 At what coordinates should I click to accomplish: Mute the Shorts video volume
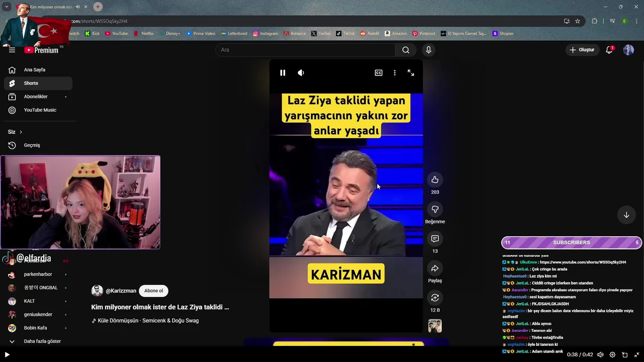301,73
